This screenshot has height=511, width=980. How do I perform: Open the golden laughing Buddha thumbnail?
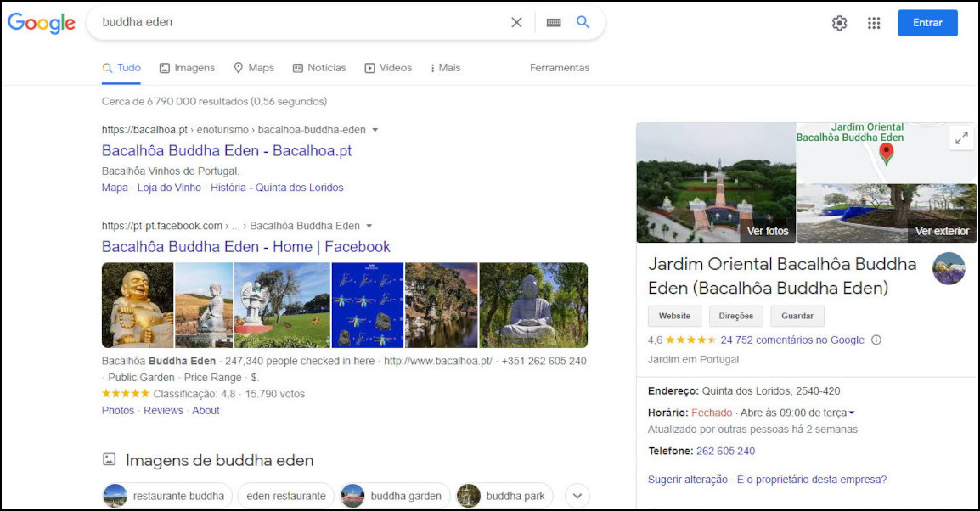tap(138, 306)
